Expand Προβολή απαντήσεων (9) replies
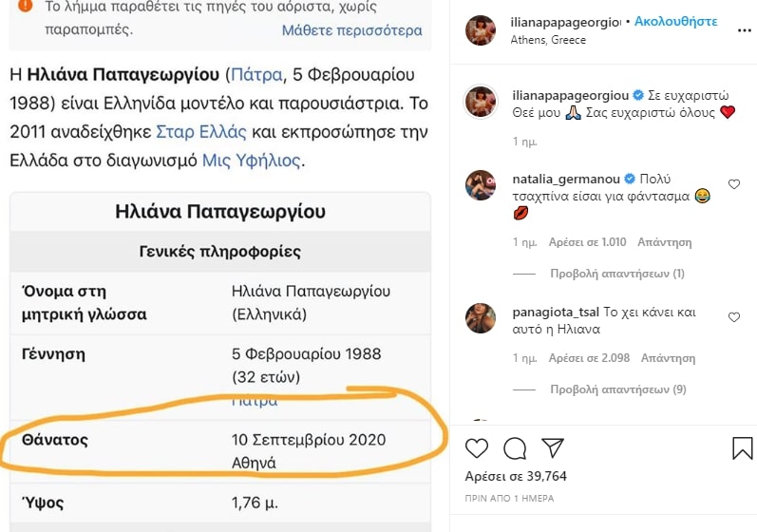This screenshot has width=757, height=532. pos(618,389)
